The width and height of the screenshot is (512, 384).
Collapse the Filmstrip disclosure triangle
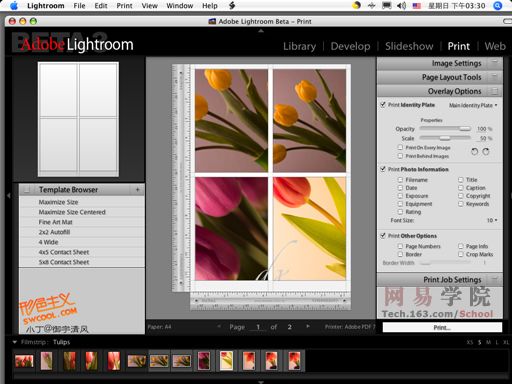pyautogui.click(x=14, y=342)
